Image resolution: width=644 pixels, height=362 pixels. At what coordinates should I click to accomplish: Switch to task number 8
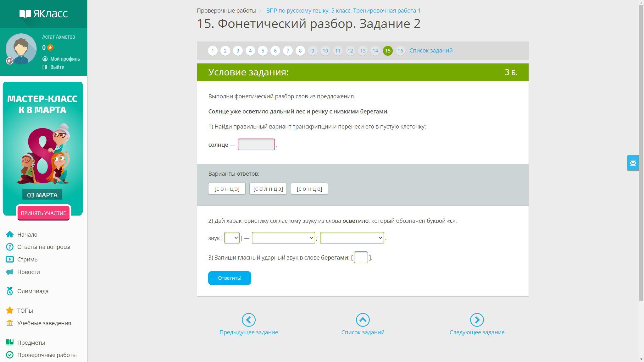pyautogui.click(x=300, y=51)
